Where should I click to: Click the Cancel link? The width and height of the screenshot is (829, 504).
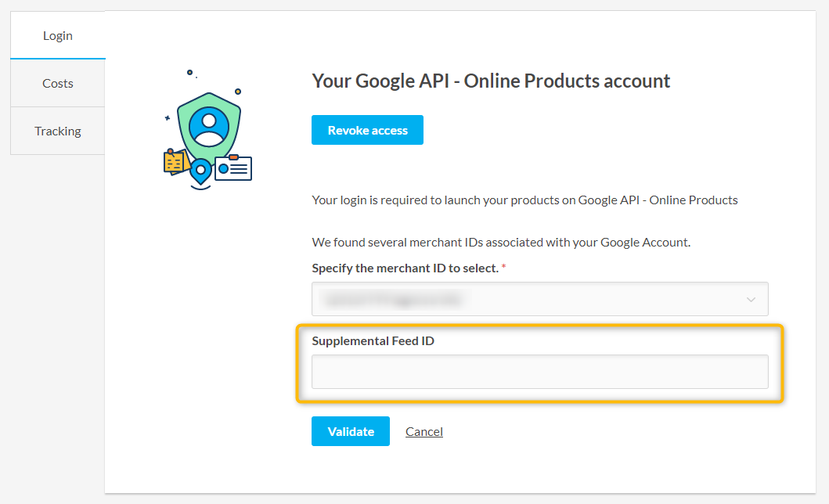(x=424, y=432)
